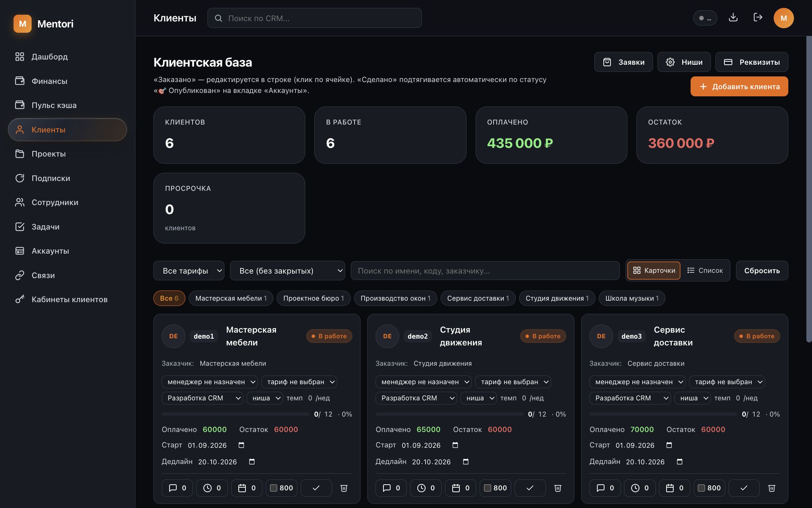812x508 pixels.
Task: Toggle the 800 checkbox on the demo3 card
Action: pos(701,488)
